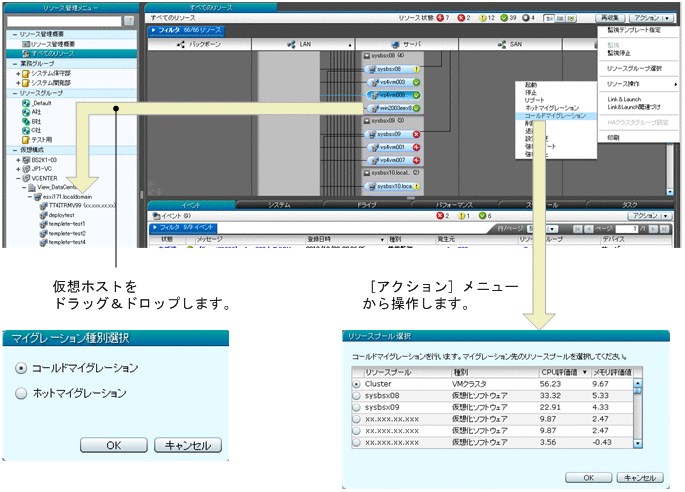Click the topology view scrollbar down arrow
The image size is (685, 492).
670,192
